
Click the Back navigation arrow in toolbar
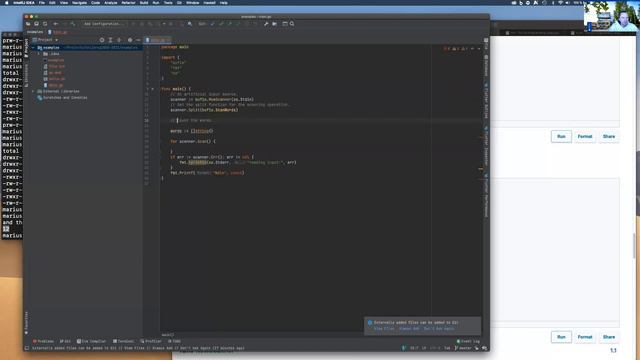click(56, 24)
